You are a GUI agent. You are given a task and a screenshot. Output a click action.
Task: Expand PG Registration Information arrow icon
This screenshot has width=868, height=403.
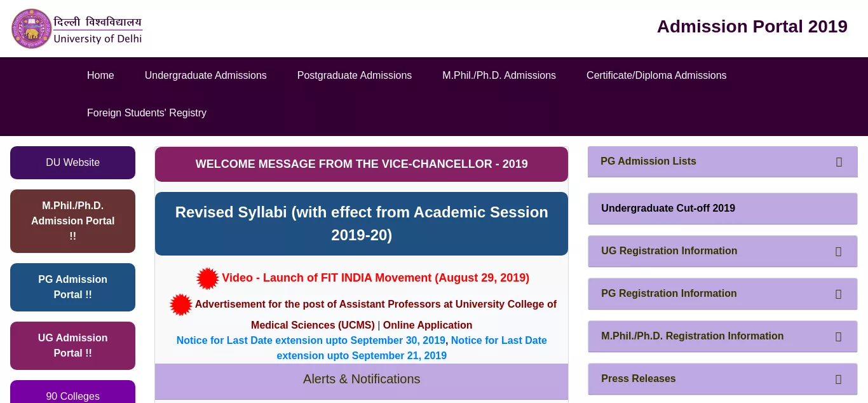tap(838, 294)
